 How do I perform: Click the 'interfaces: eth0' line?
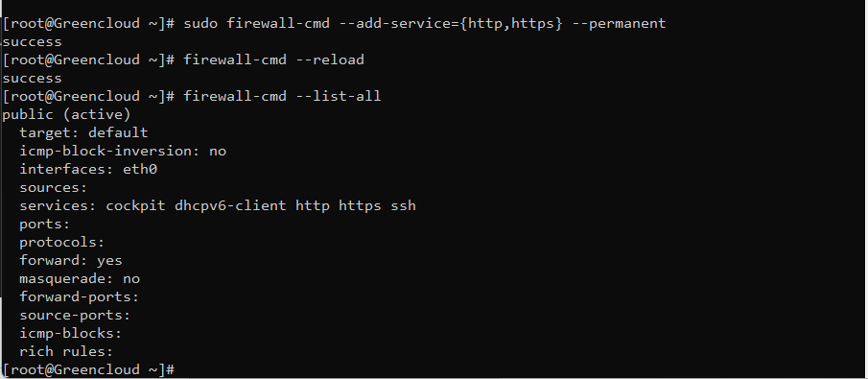click(88, 170)
